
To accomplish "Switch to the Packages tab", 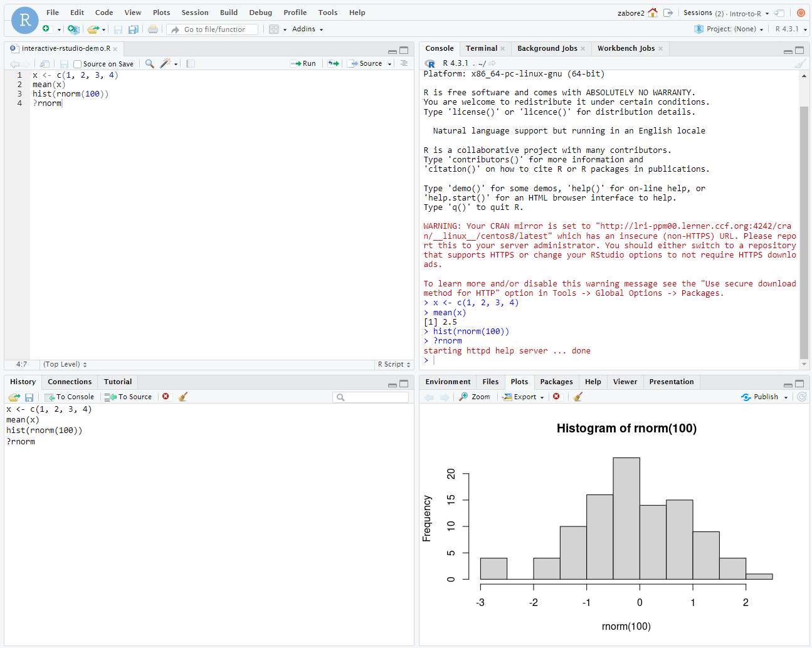I will tap(557, 382).
